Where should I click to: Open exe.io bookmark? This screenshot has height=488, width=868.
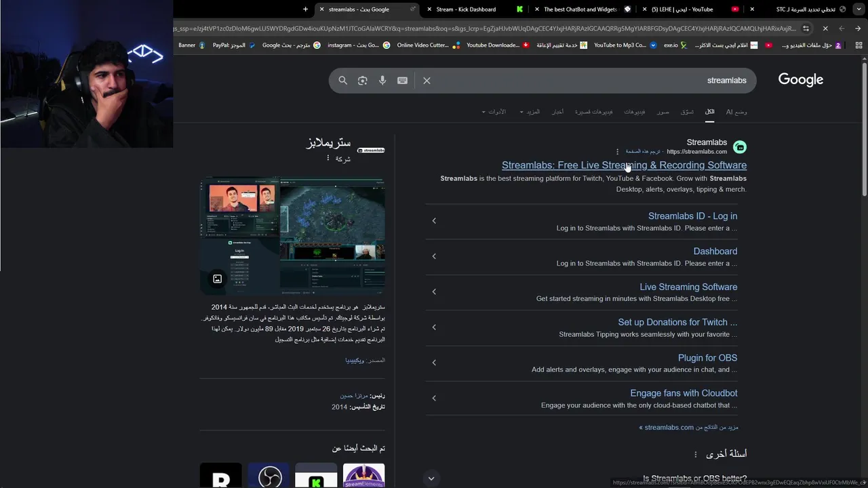pyautogui.click(x=675, y=45)
